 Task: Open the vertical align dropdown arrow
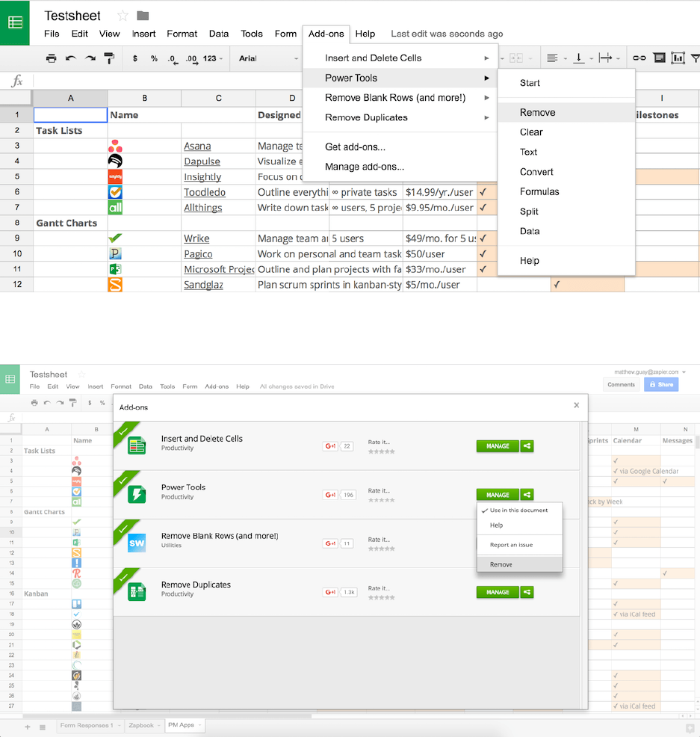click(592, 59)
